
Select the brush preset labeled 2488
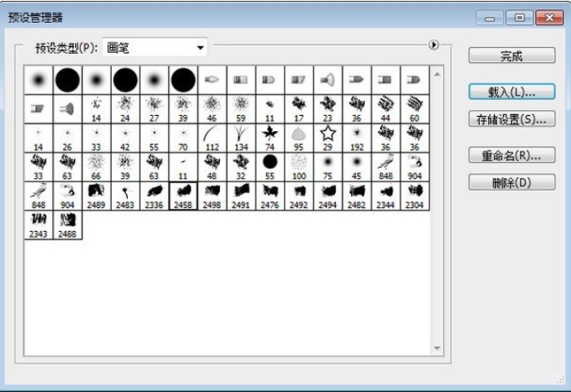click(67, 224)
